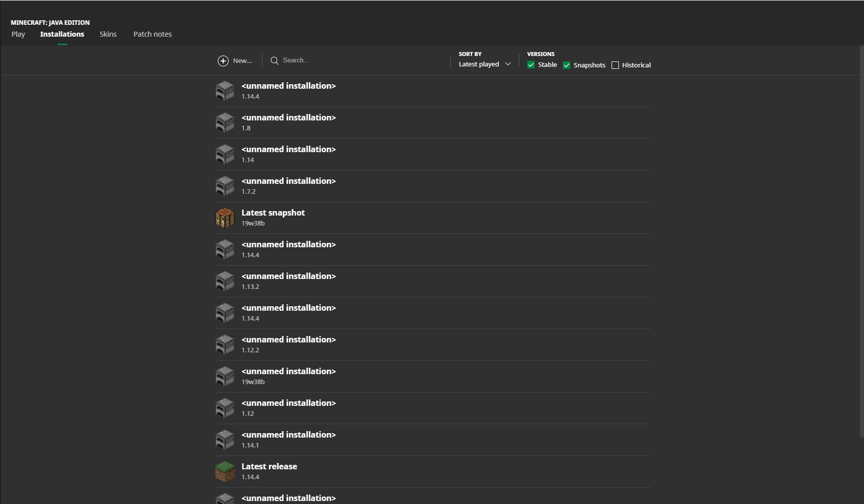Click the unnamed installation title above 1.14
This screenshot has height=504, width=864.
(289, 149)
